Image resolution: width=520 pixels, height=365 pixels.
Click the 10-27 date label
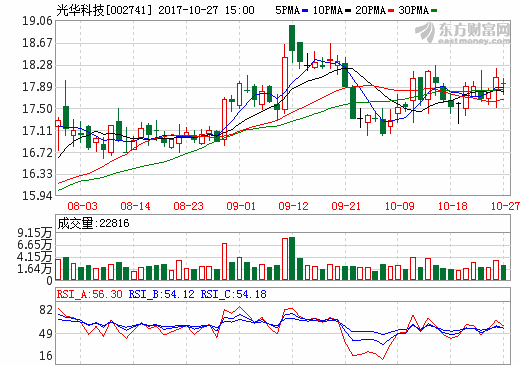(x=505, y=206)
